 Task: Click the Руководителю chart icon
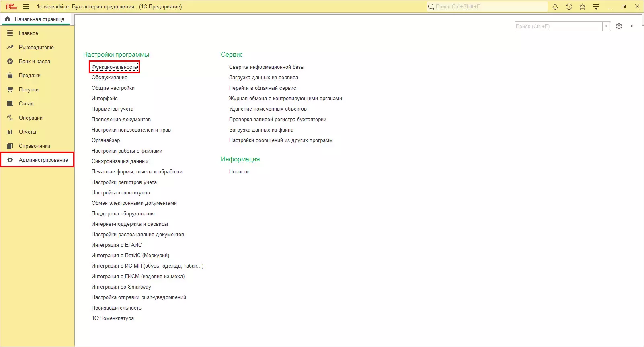(x=10, y=47)
